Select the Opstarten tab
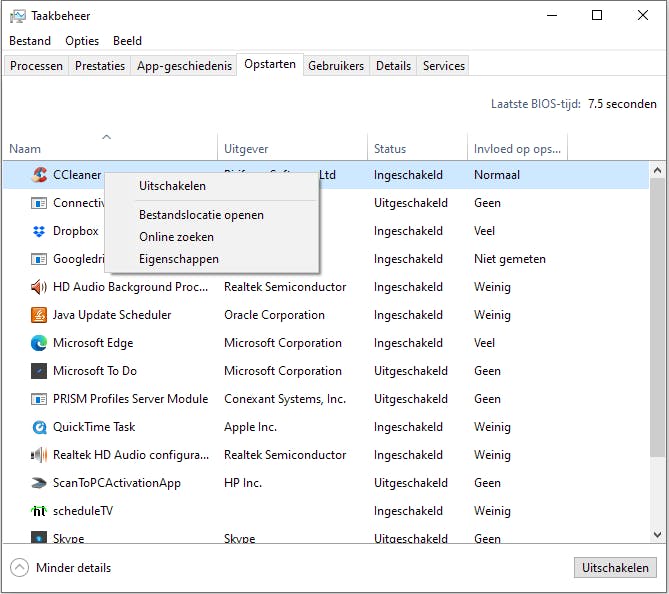669x594 pixels. (x=270, y=64)
